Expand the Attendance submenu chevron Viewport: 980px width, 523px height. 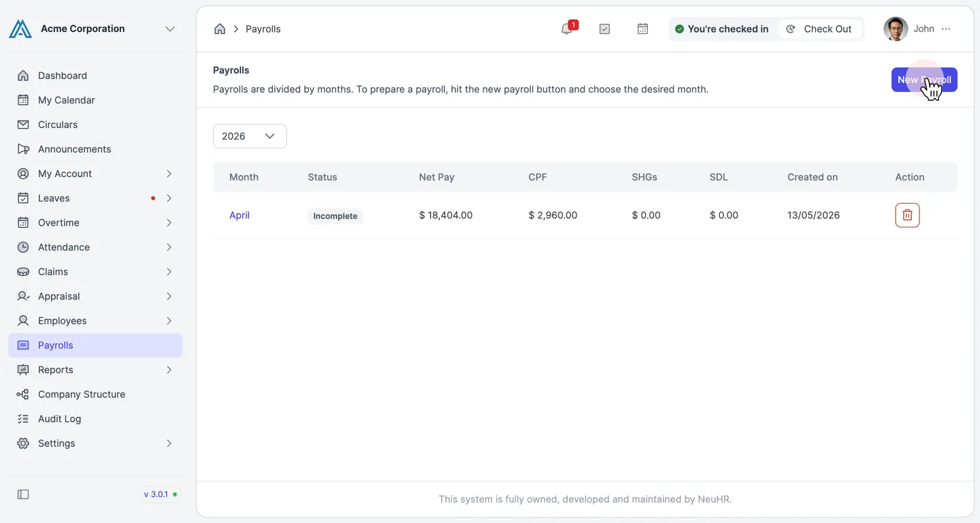pyautogui.click(x=169, y=247)
